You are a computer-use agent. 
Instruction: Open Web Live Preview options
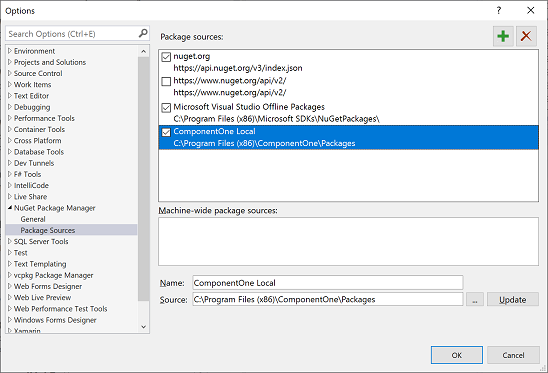42,297
